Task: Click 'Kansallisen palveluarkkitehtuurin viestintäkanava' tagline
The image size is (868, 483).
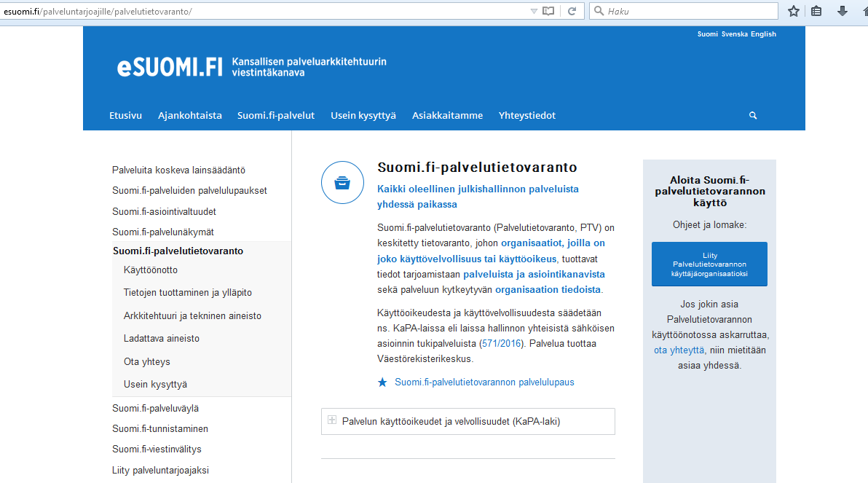Action: coord(309,67)
